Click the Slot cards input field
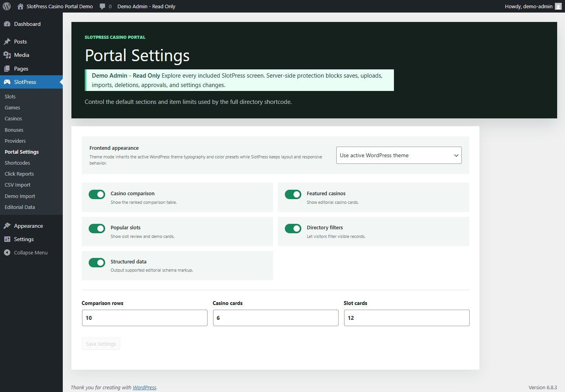 click(407, 318)
